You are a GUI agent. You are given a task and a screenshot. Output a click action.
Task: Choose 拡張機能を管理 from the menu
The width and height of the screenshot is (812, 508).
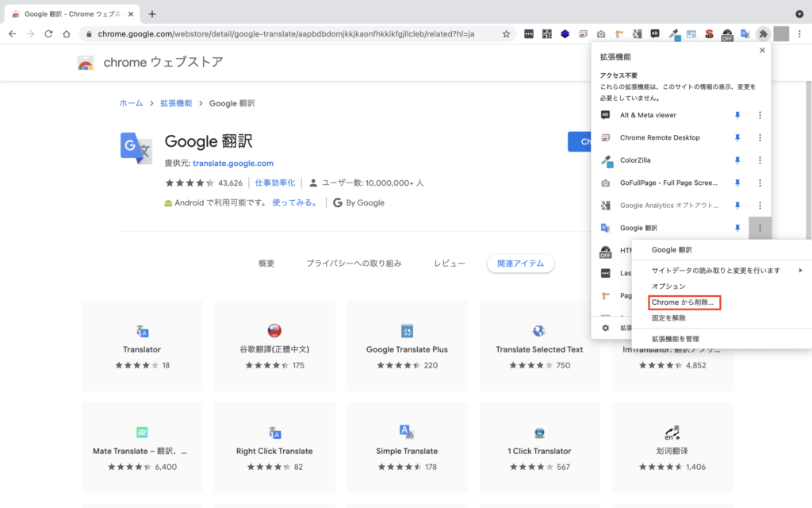click(x=722, y=339)
